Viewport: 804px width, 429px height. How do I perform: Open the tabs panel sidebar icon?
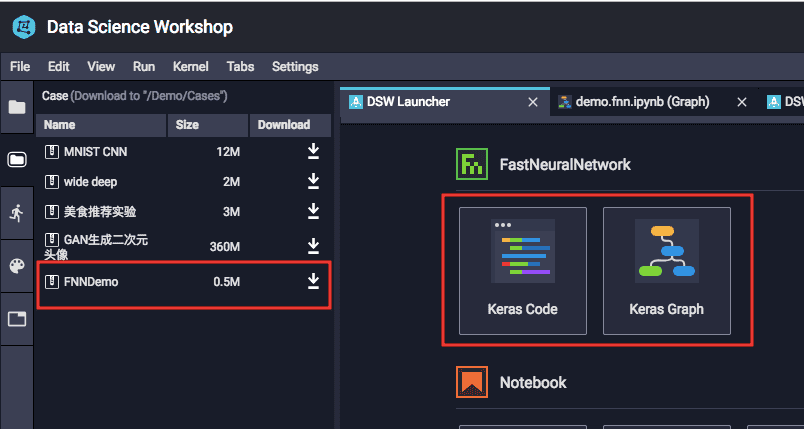17,319
